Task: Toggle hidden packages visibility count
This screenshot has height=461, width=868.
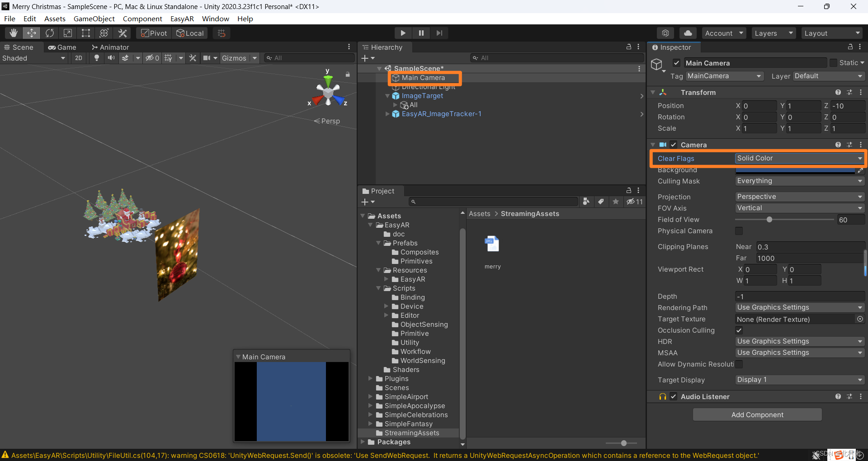Action: point(634,202)
